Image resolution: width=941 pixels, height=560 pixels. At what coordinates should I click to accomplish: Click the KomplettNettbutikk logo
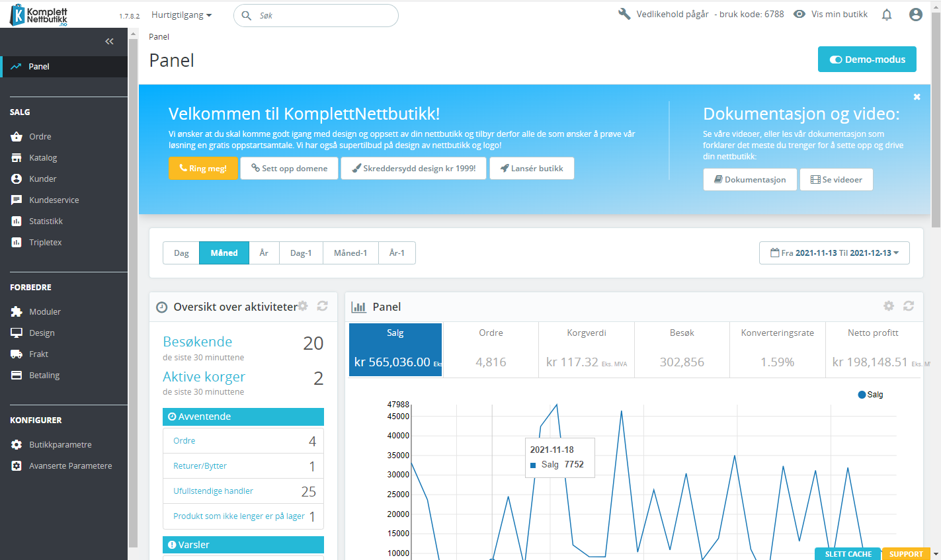[x=38, y=15]
